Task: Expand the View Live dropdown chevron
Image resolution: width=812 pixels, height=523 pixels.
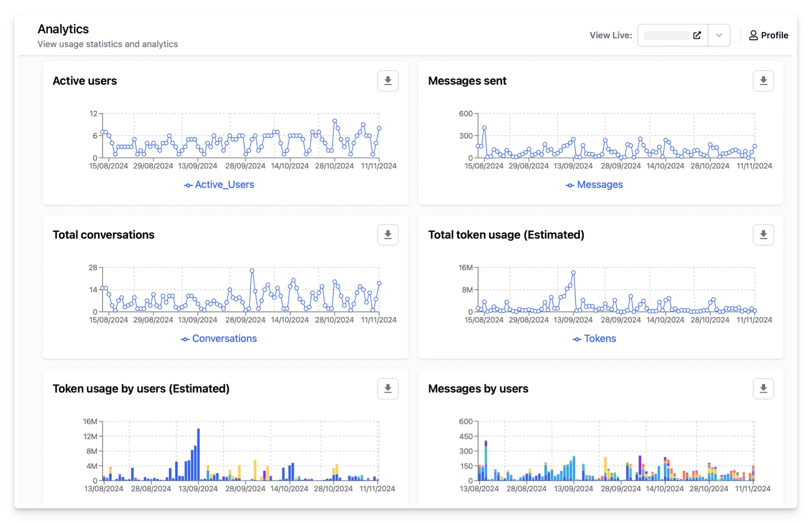Action: coord(719,35)
